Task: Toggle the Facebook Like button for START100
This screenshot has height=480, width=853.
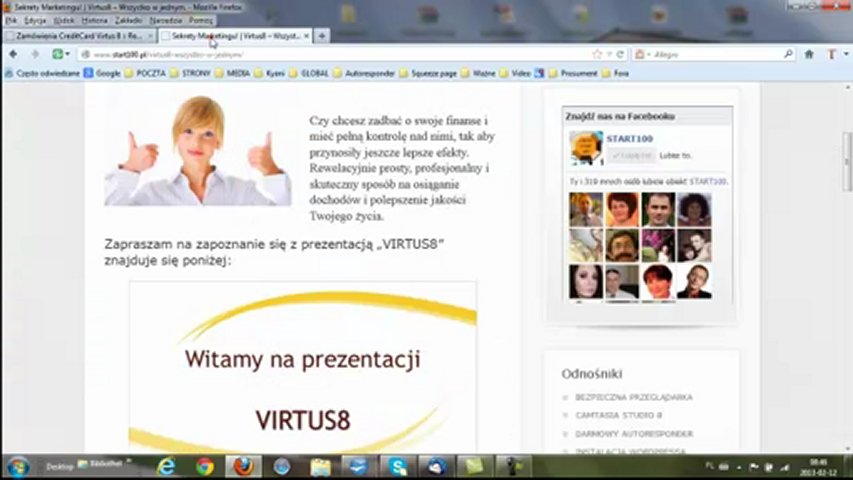Action: click(632, 155)
